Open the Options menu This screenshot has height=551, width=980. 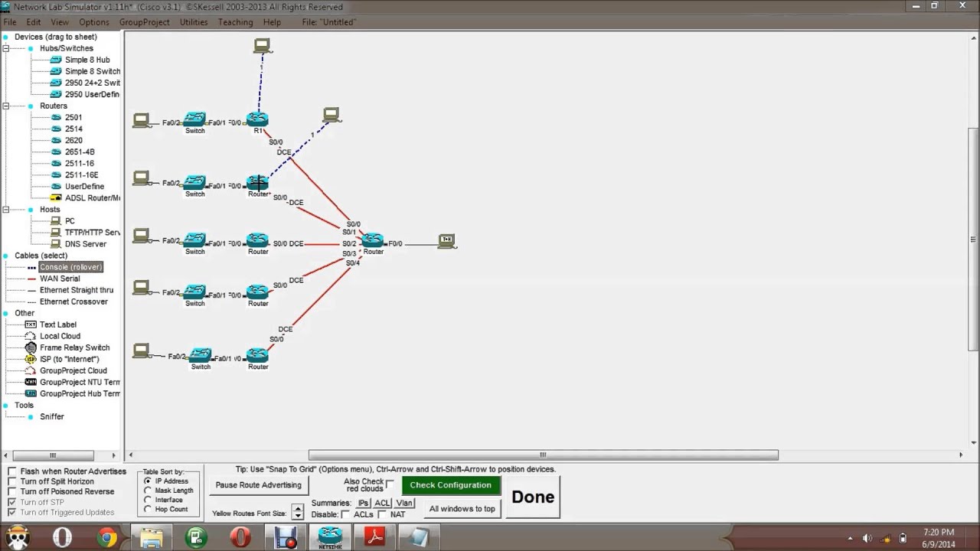point(94,22)
